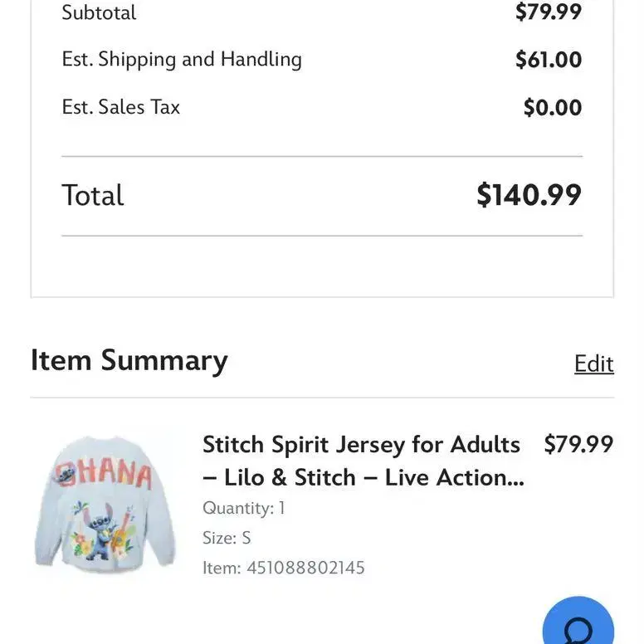The image size is (644, 644).
Task: Click the Subtotal label
Action: 99,12
